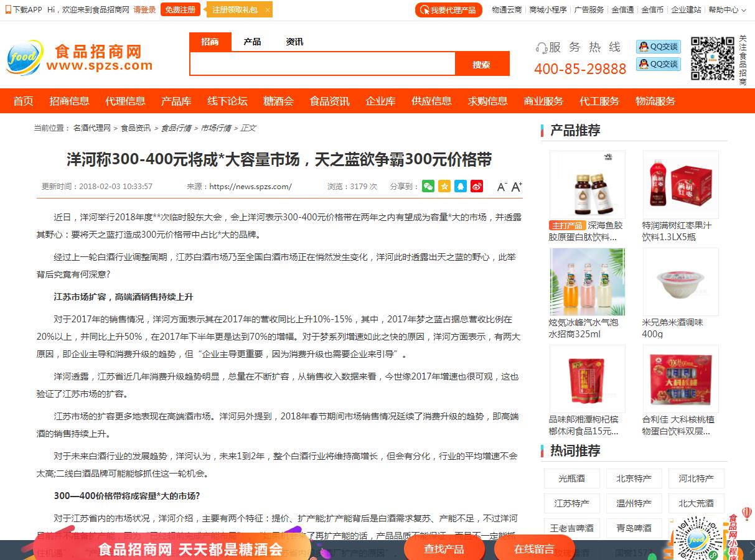This screenshot has width=755, height=560.
Task: Select the 产品 search tab
Action: pos(252,42)
